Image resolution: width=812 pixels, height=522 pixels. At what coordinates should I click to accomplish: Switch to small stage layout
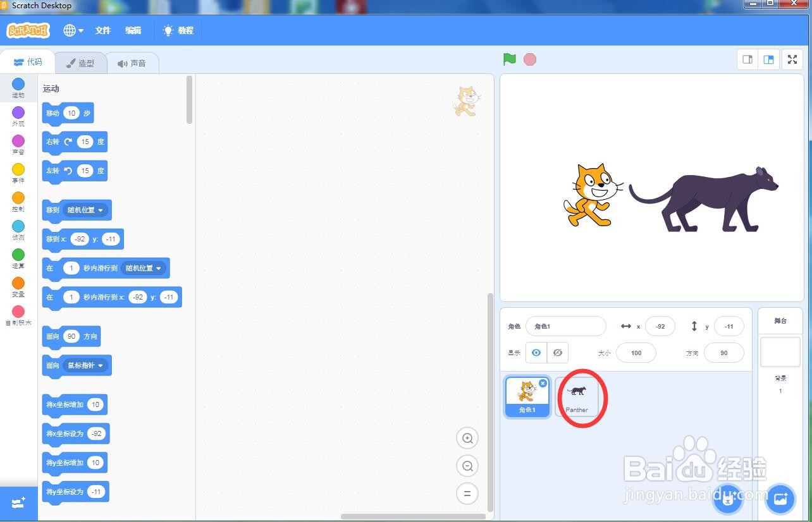click(747, 59)
